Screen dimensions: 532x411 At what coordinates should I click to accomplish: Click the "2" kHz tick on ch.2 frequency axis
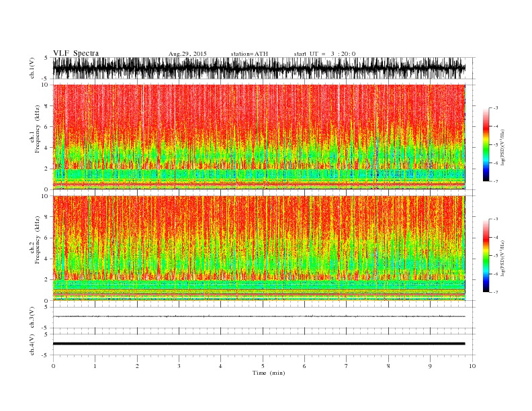tap(46, 280)
